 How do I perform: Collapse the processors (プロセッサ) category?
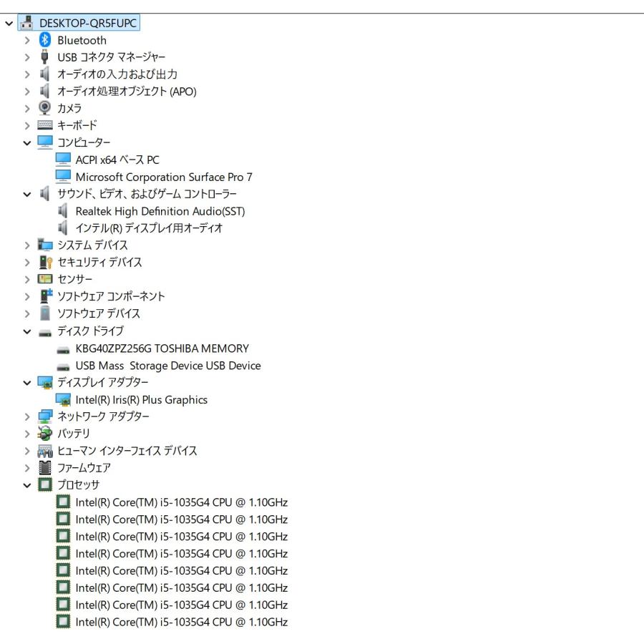pos(27,485)
